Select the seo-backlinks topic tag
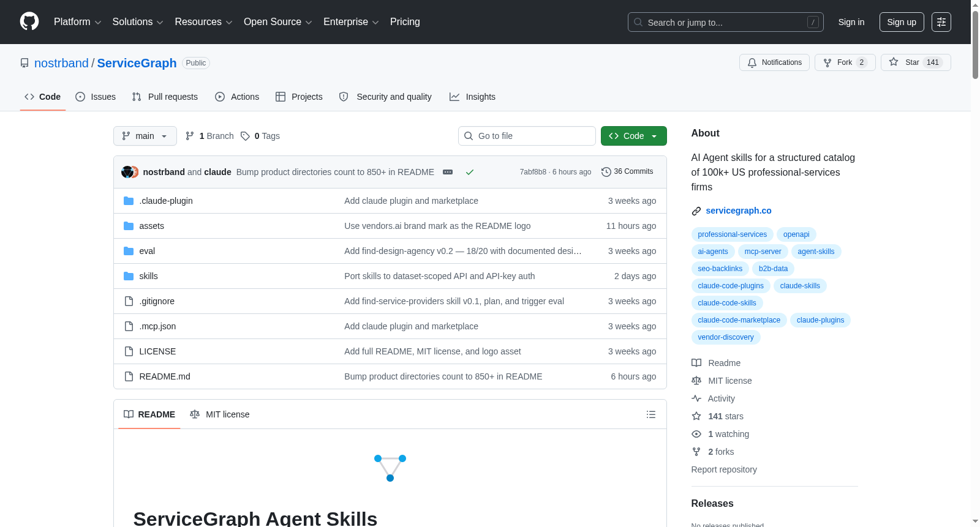980x527 pixels. [720, 269]
